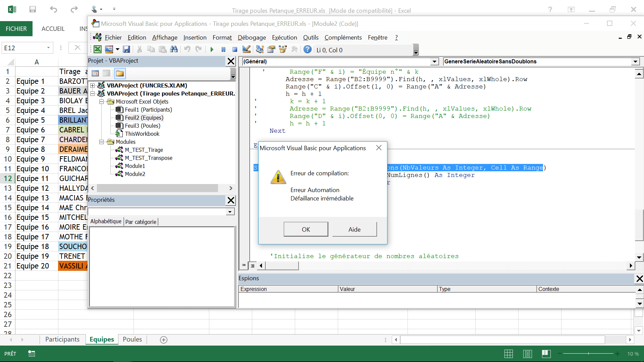Collapse the Modules folder tree node
This screenshot has width=644, height=362.
coord(101,142)
